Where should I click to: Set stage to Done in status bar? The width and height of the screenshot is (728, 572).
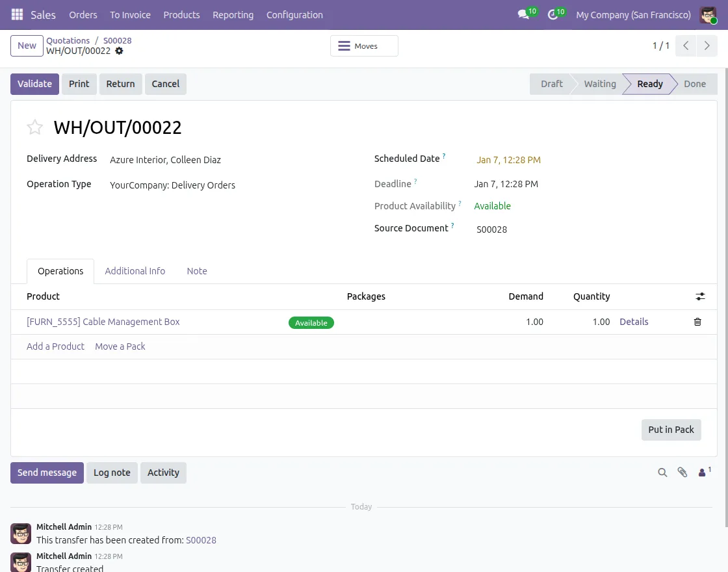tap(694, 84)
